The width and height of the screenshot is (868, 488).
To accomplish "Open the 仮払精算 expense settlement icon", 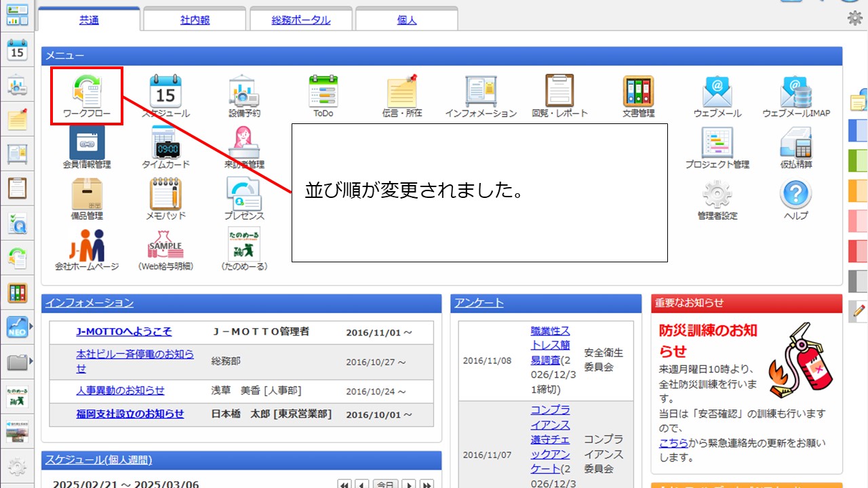I will pos(795,146).
